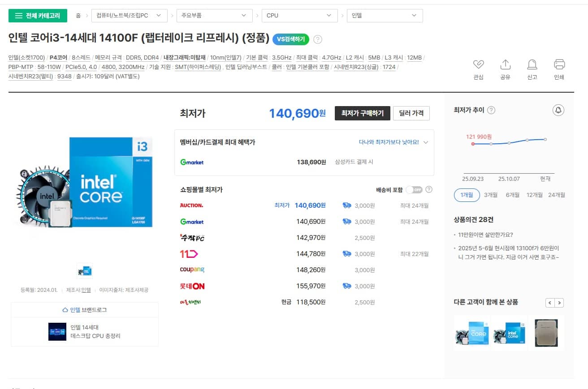This screenshot has width=588, height=389.
Task: Click the 관심 heart icon
Action: [478, 65]
